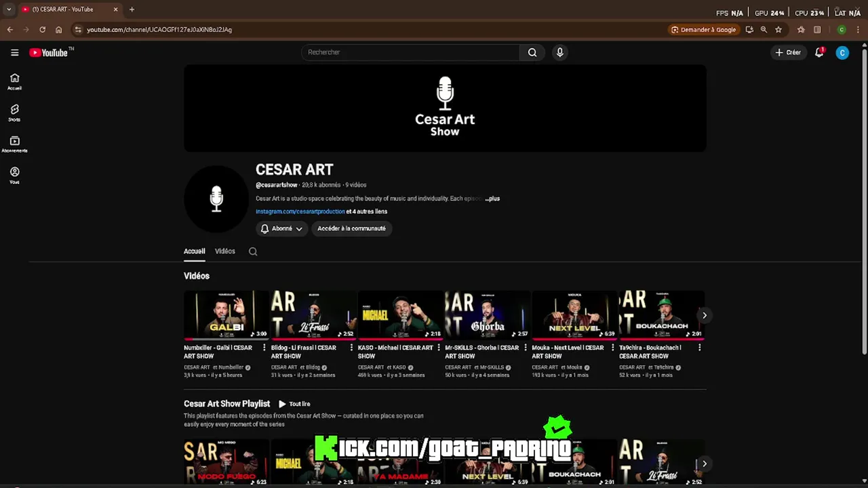Open options menu for Michael video

(x=439, y=348)
